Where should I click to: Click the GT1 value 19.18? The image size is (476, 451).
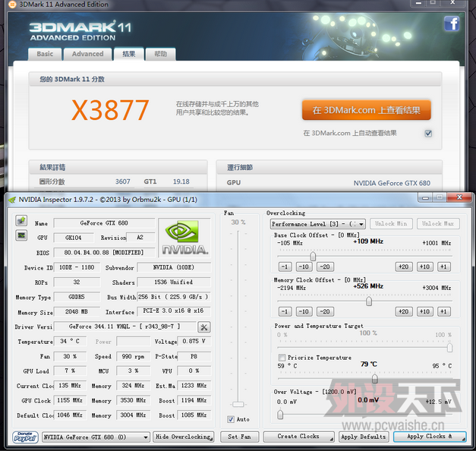(x=181, y=181)
